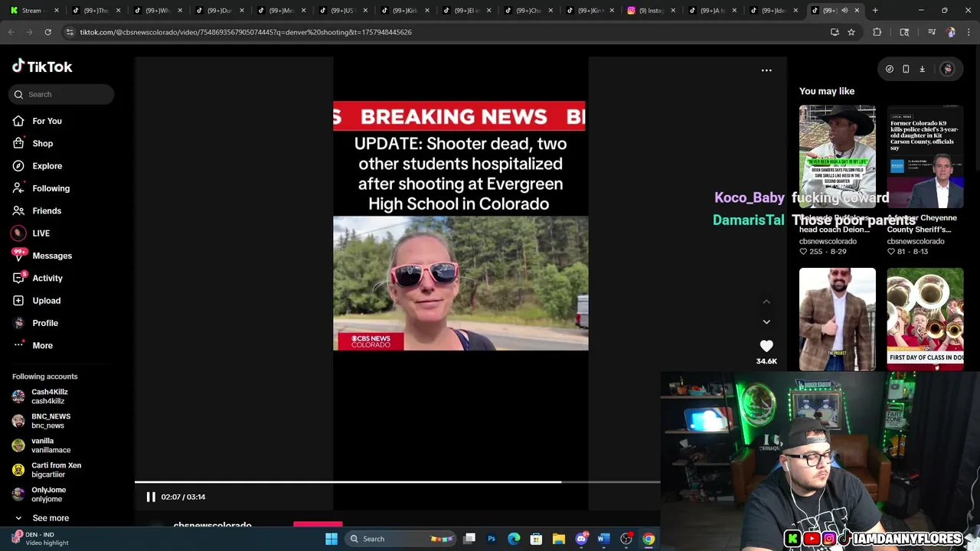This screenshot has width=980, height=551.
Task: Open the More options menu in sidebar
Action: [42, 345]
